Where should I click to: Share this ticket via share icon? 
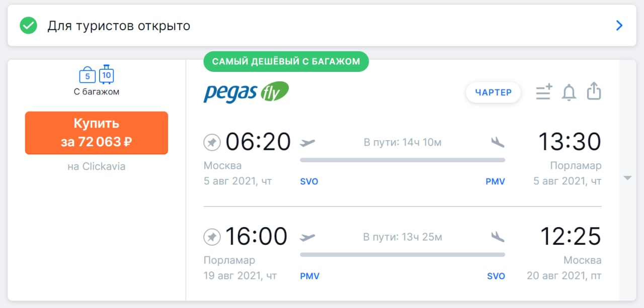[x=594, y=91]
